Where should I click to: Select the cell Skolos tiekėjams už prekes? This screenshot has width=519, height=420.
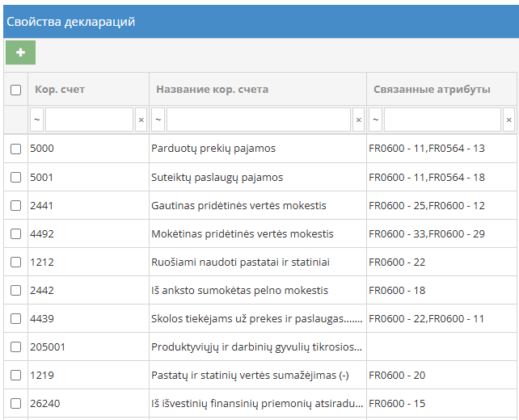257,319
